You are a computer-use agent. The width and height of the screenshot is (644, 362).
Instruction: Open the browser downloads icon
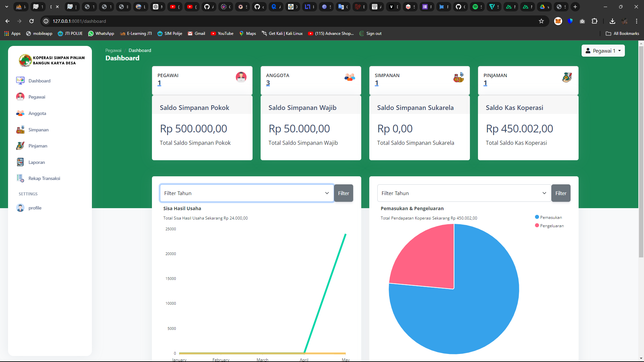pos(612,21)
